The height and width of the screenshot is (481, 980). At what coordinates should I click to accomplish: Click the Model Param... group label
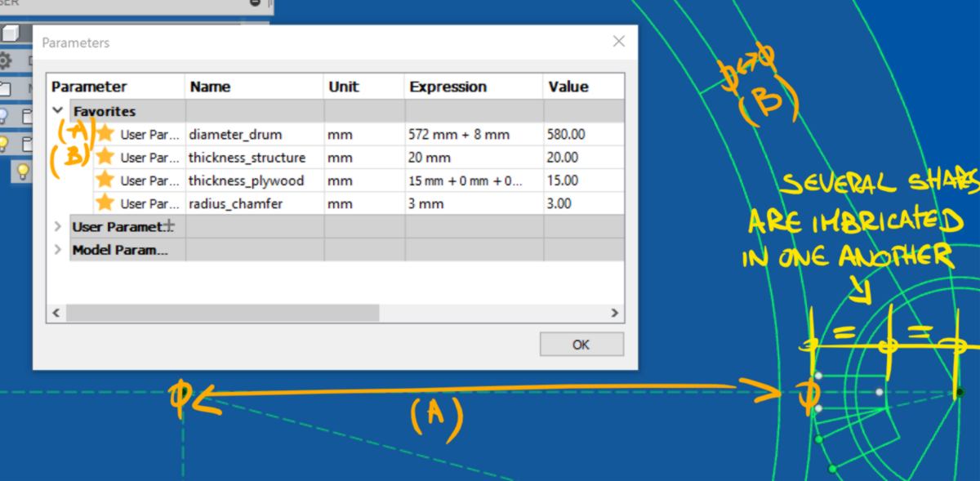(x=120, y=249)
